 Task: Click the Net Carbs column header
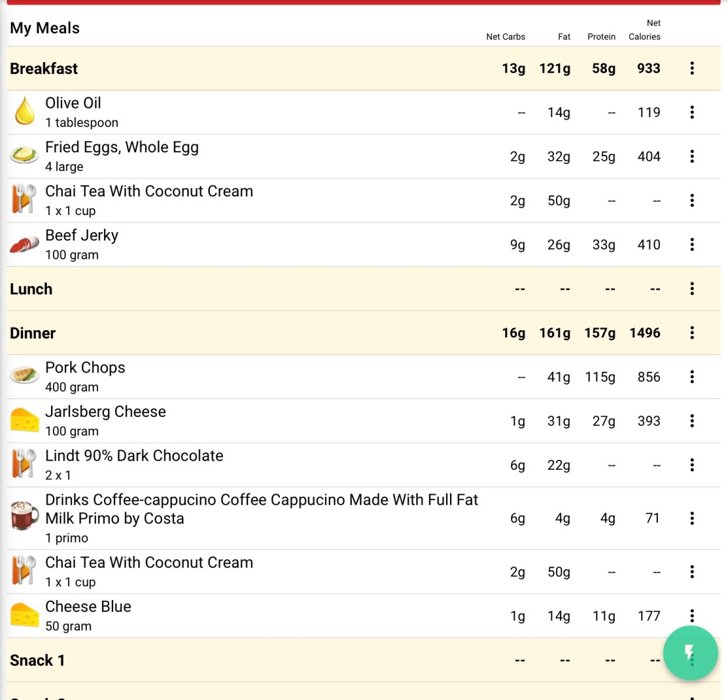point(505,37)
